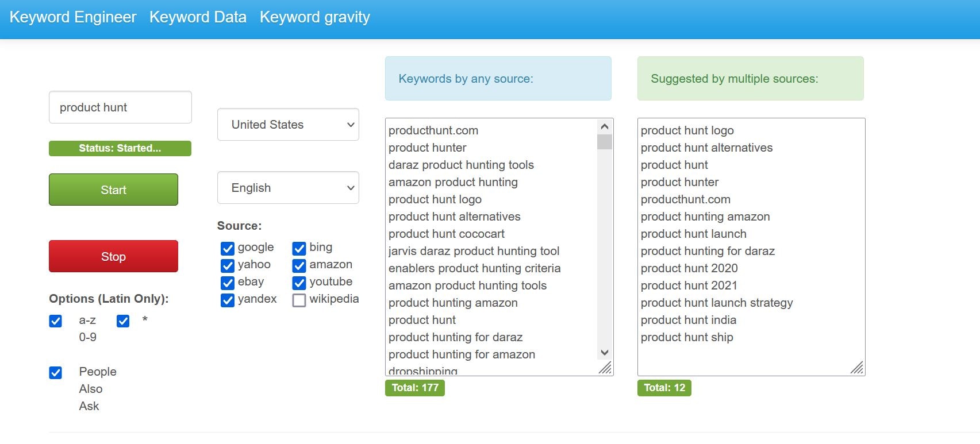
Task: Toggle the yandex source checkbox
Action: (x=228, y=300)
